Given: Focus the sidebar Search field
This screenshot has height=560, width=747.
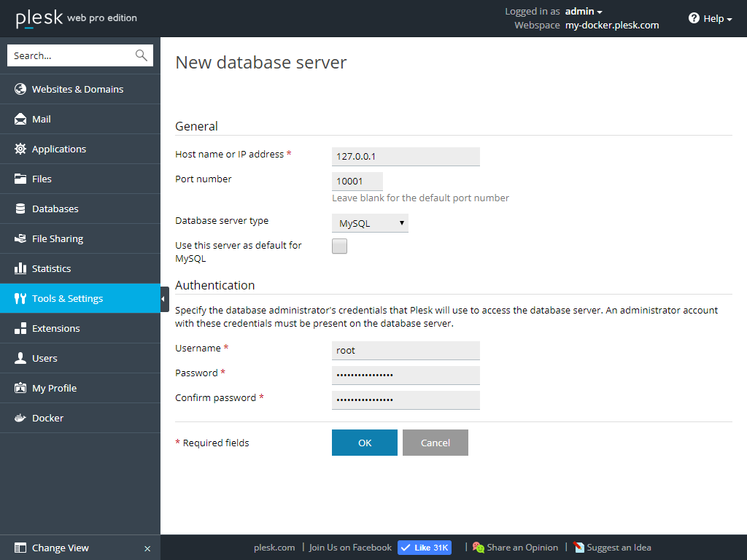Looking at the screenshot, I should 80,55.
